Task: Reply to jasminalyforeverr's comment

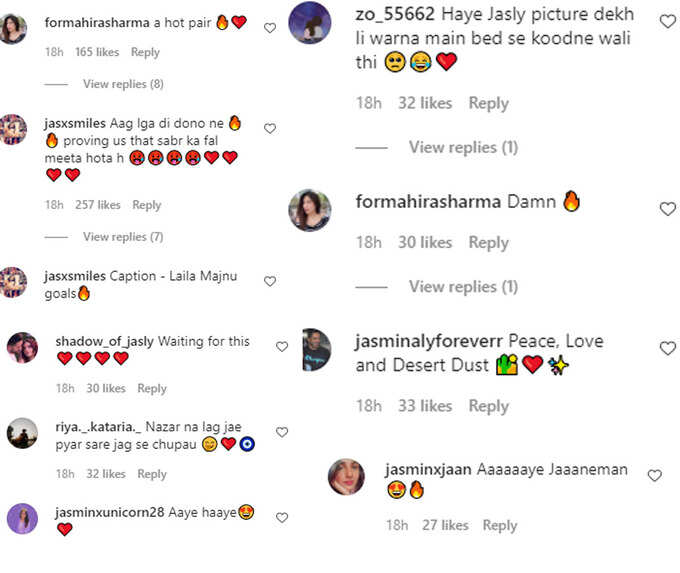Action: tap(489, 406)
